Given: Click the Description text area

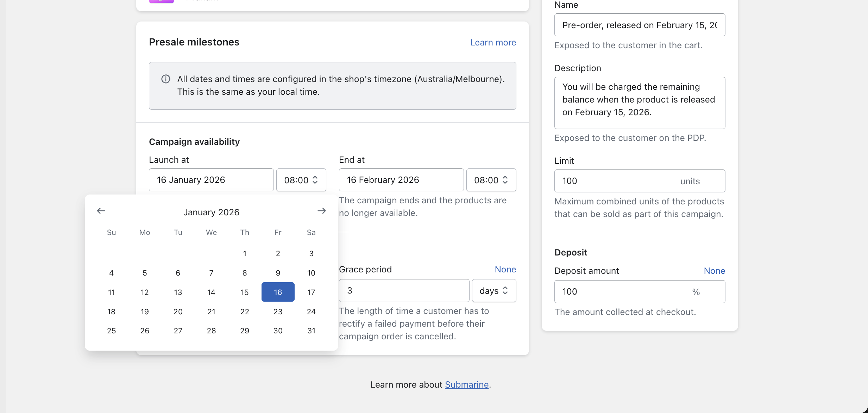Looking at the screenshot, I should tap(639, 103).
